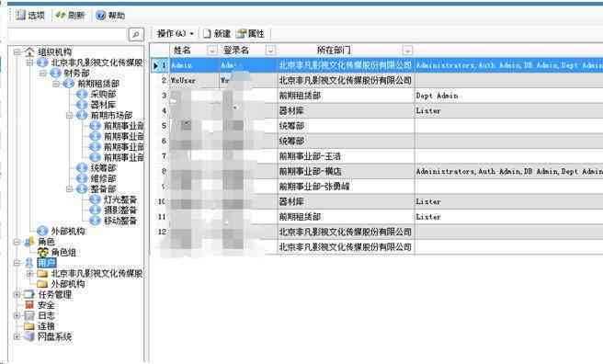603x364 pixels.
Task: Click the 财务部 department globe icon
Action: (56, 73)
